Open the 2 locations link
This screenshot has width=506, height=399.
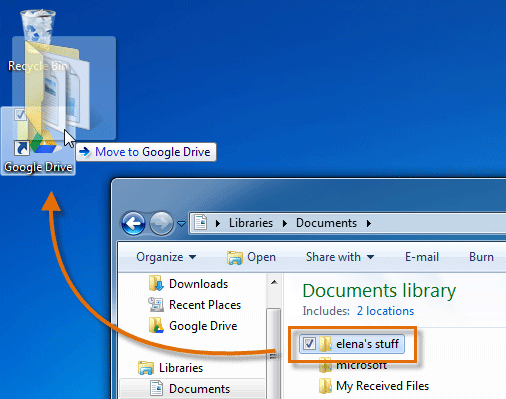coord(385,311)
